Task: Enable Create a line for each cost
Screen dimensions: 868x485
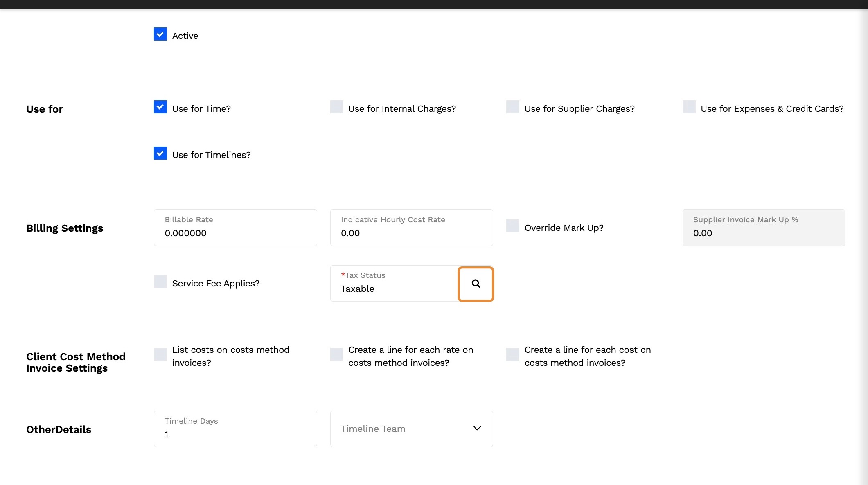Action: click(513, 354)
